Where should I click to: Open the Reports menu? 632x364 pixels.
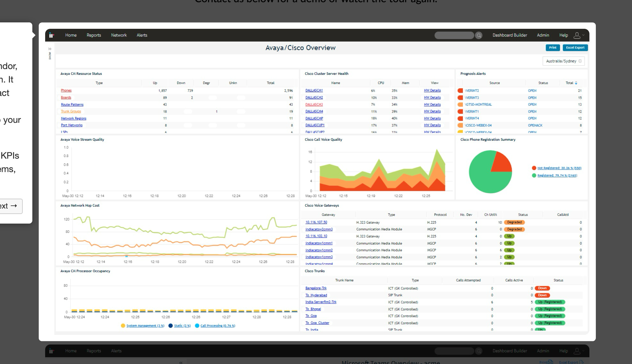[93, 35]
